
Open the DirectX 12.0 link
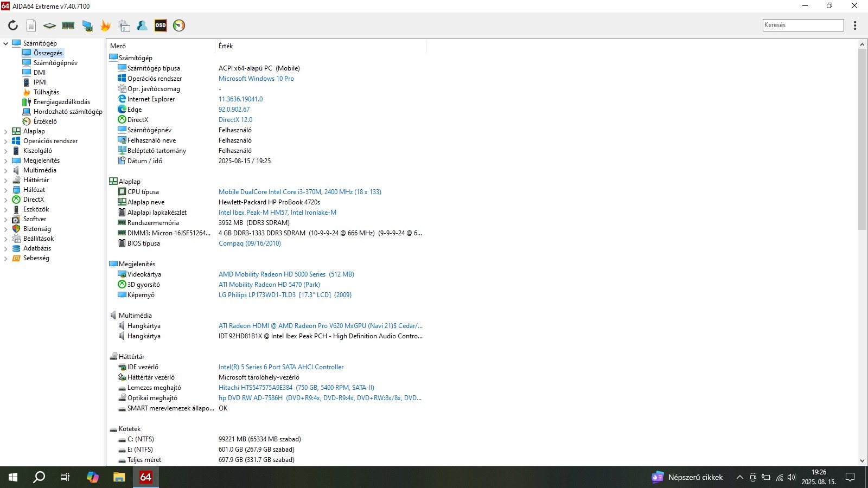(235, 120)
